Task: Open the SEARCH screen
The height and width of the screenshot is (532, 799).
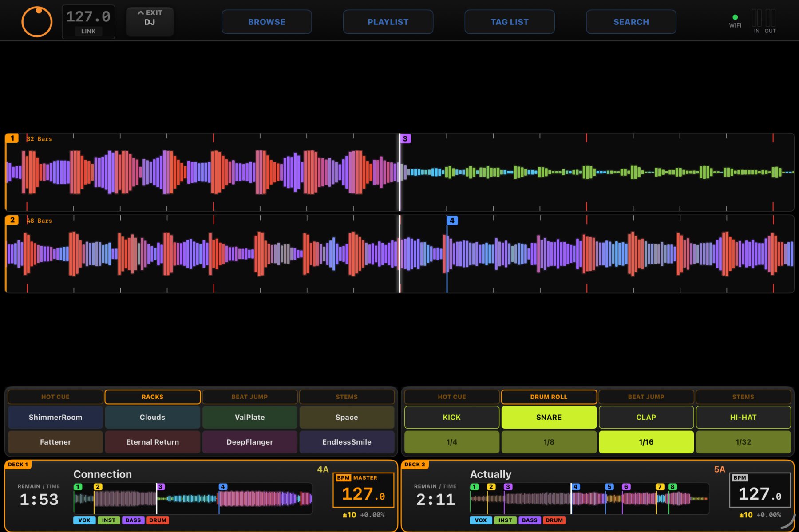Action: [631, 22]
